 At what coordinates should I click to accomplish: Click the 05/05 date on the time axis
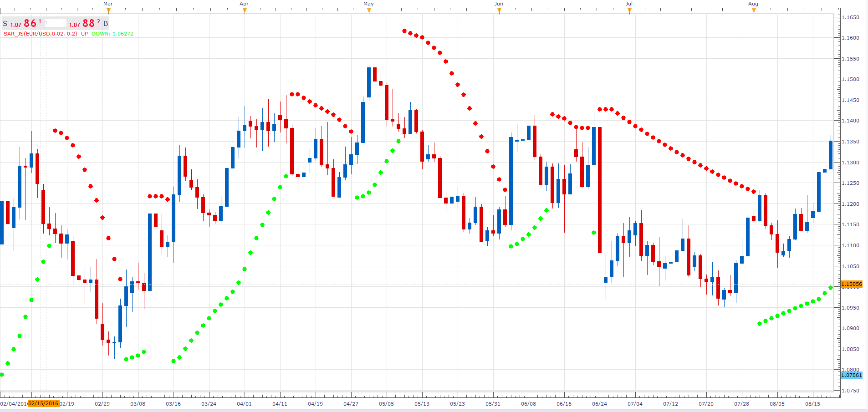click(386, 404)
